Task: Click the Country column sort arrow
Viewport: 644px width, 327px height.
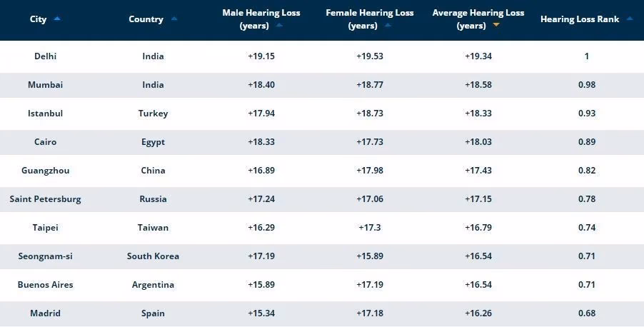Action: (174, 19)
